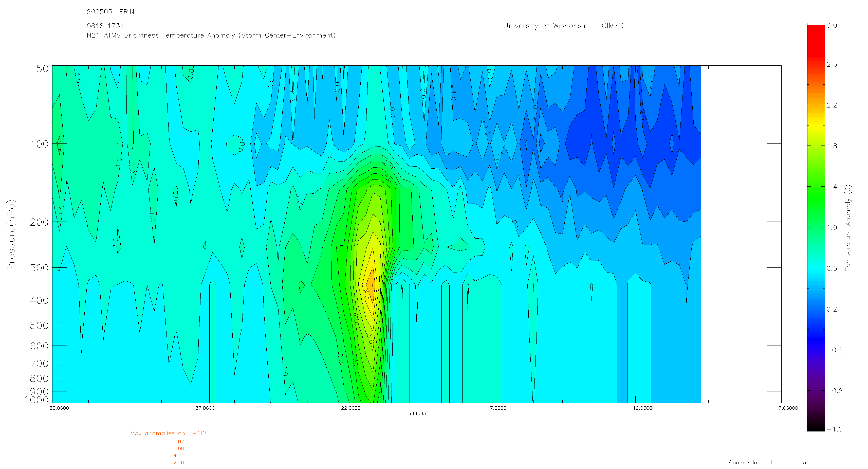Click the 500 pressure axis label

tap(40, 326)
